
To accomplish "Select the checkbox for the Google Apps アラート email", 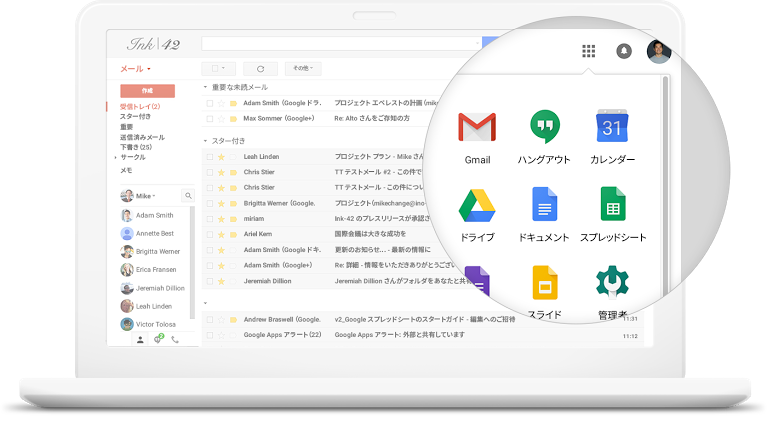I will 210,335.
